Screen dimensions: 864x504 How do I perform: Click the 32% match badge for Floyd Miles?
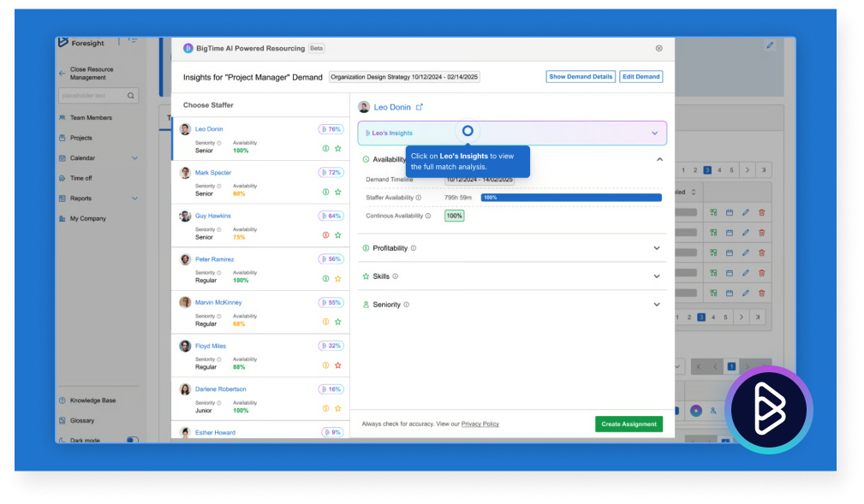(x=331, y=346)
